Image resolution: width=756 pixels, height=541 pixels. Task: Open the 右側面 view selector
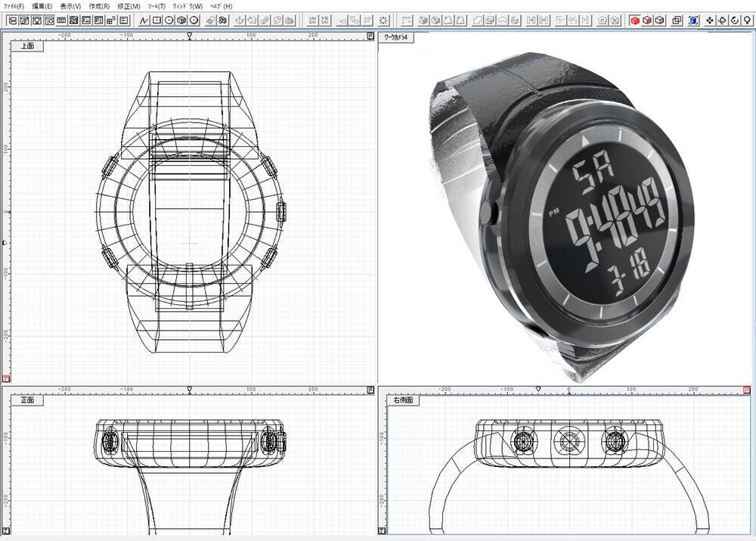[404, 401]
